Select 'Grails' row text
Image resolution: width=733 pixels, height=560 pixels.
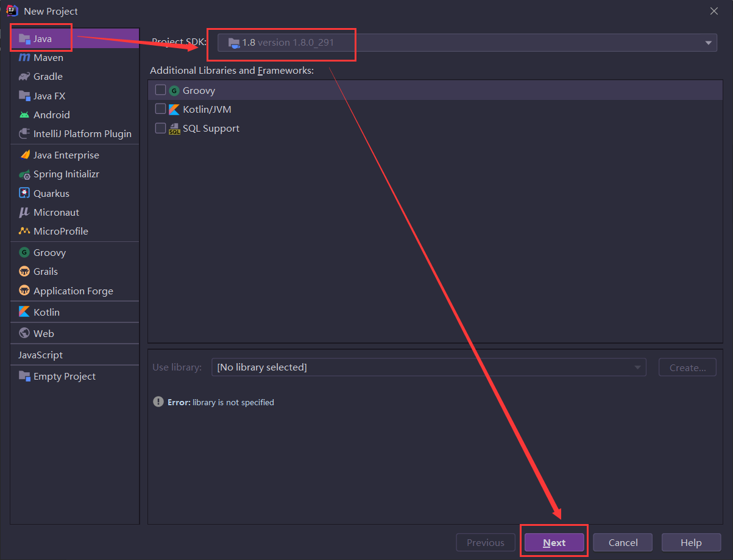[46, 271]
